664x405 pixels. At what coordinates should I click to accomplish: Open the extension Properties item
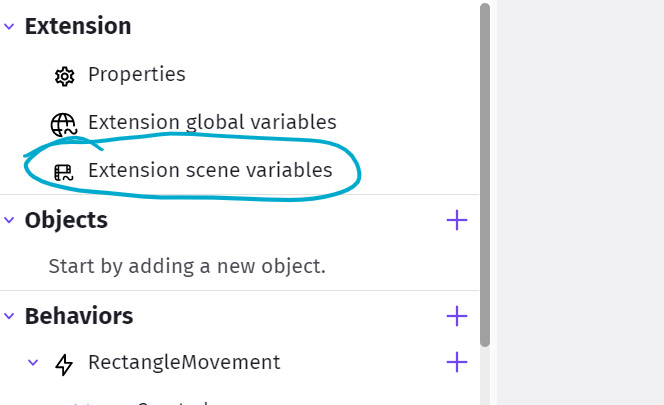(x=136, y=75)
